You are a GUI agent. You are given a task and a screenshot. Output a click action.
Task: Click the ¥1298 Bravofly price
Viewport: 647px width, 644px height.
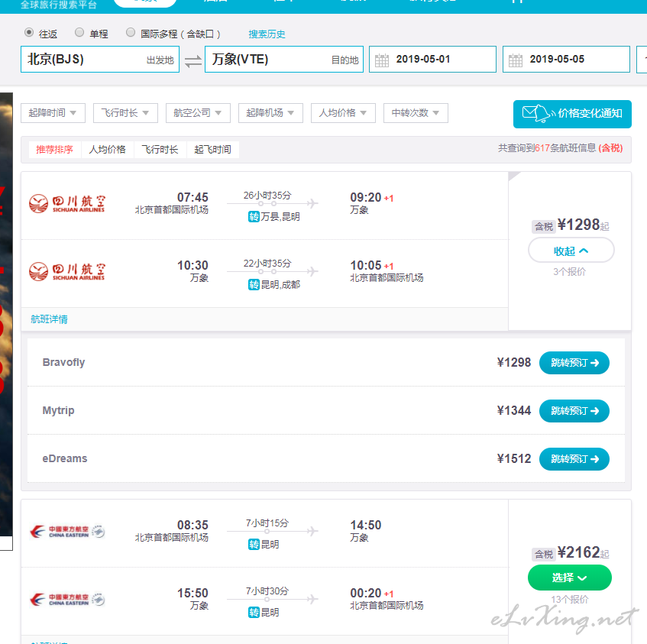(514, 363)
